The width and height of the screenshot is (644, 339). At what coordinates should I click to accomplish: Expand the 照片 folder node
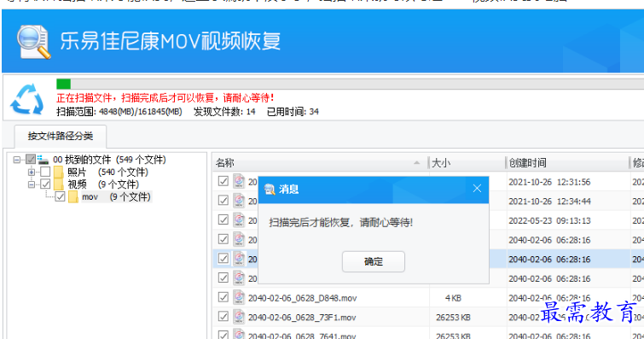[32, 172]
